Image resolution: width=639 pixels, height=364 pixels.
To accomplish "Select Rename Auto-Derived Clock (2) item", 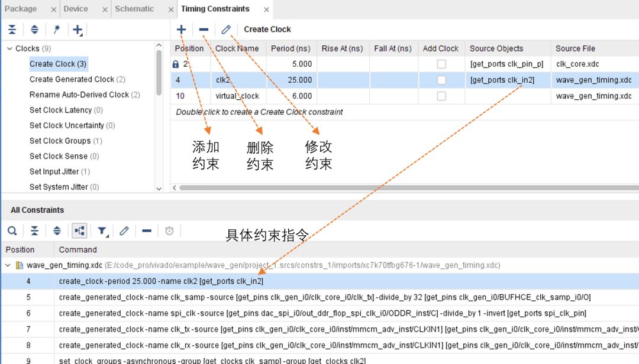I will [85, 95].
